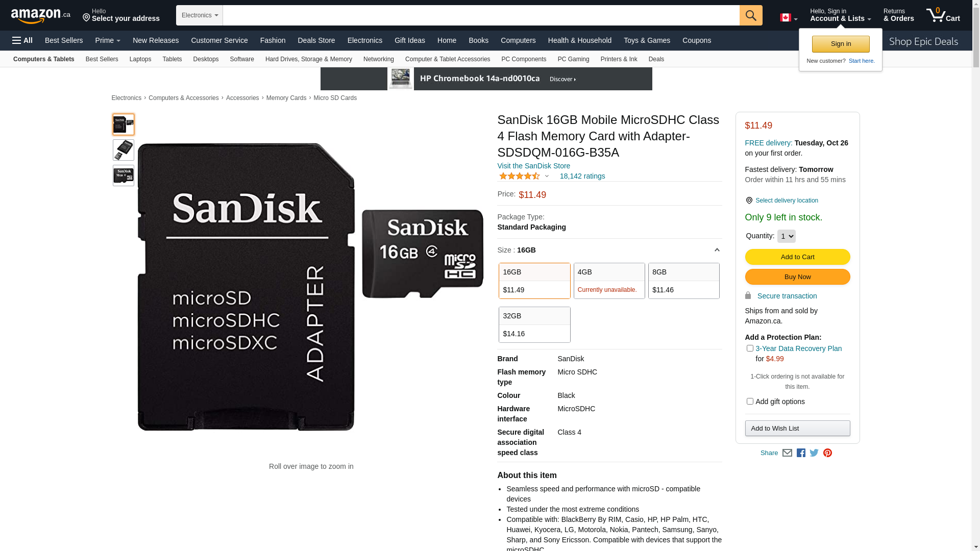
Task: Open the shopping cart icon
Action: coord(943,15)
